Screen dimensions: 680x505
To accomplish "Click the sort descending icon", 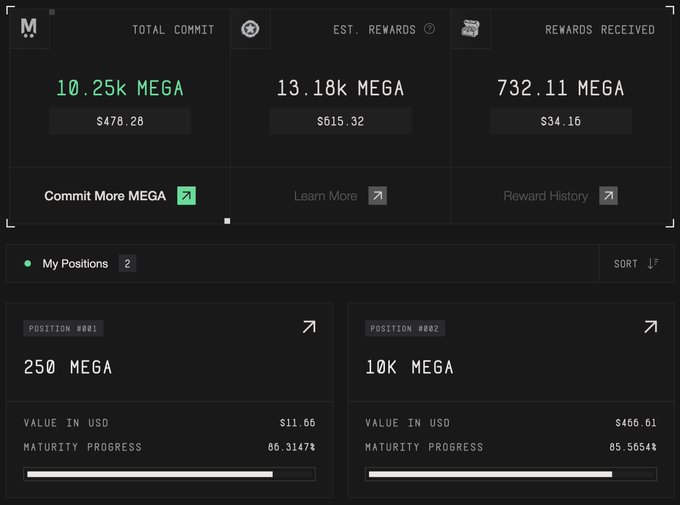I will pyautogui.click(x=653, y=263).
